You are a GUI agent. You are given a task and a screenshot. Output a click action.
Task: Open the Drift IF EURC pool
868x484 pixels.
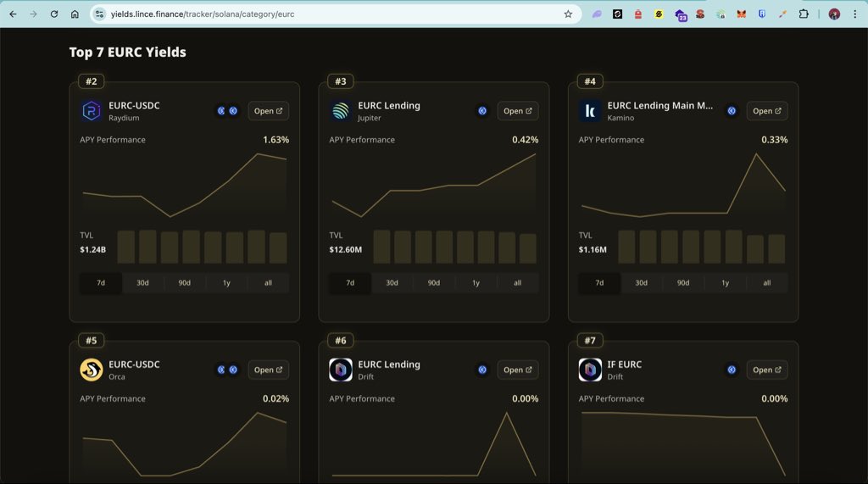pos(766,370)
